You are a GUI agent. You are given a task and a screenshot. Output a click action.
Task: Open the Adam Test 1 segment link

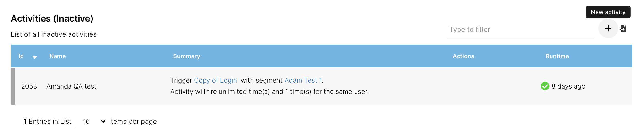click(303, 80)
